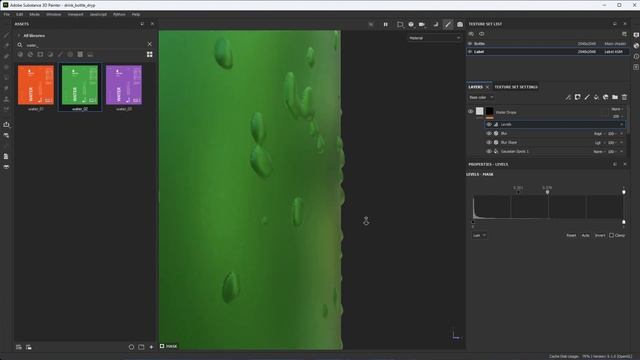640x360 pixels.
Task: Switch asset view with the grid icon
Action: [x=149, y=54]
